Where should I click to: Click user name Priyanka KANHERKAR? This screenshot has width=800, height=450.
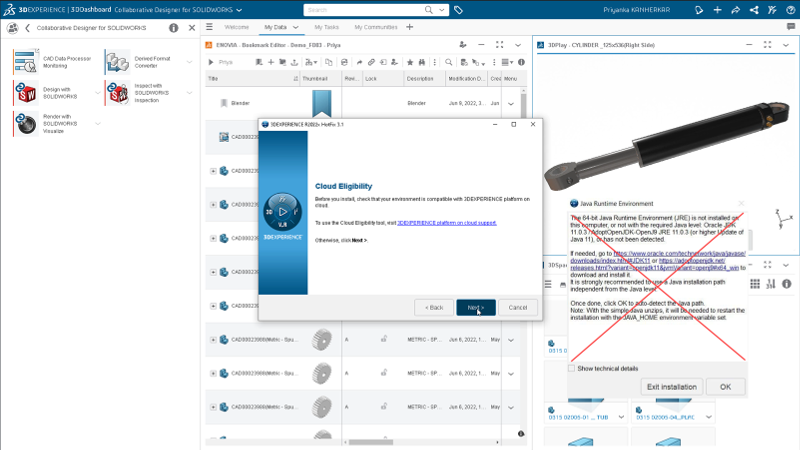636,10
